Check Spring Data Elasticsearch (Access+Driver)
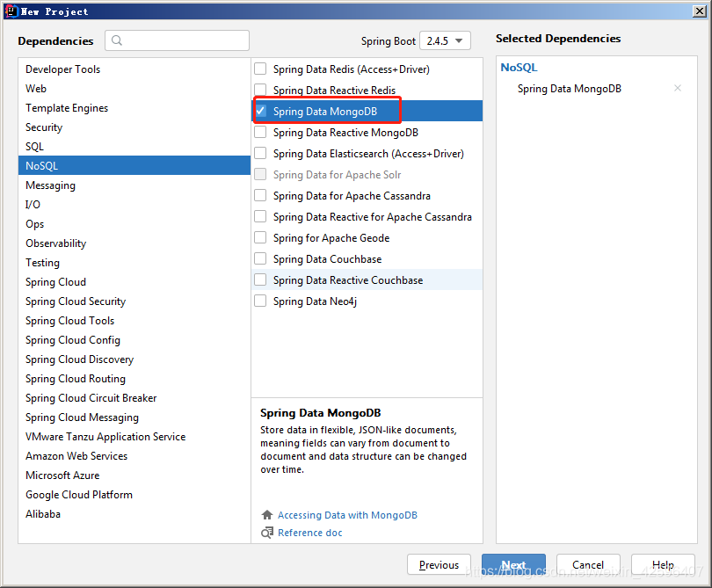This screenshot has height=588, width=712. coord(260,153)
